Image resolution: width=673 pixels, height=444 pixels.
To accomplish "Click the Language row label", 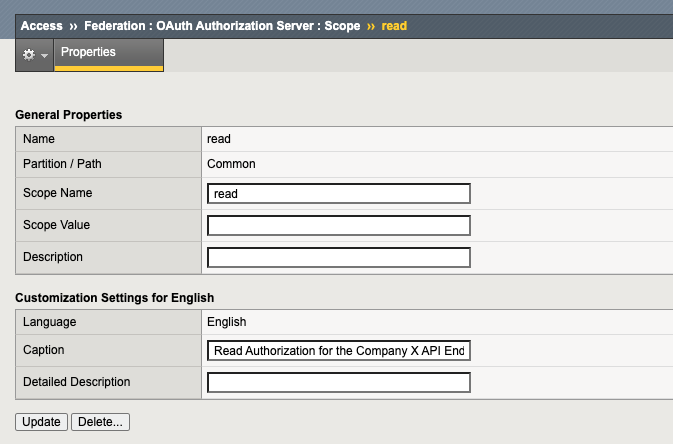I will pos(49,322).
